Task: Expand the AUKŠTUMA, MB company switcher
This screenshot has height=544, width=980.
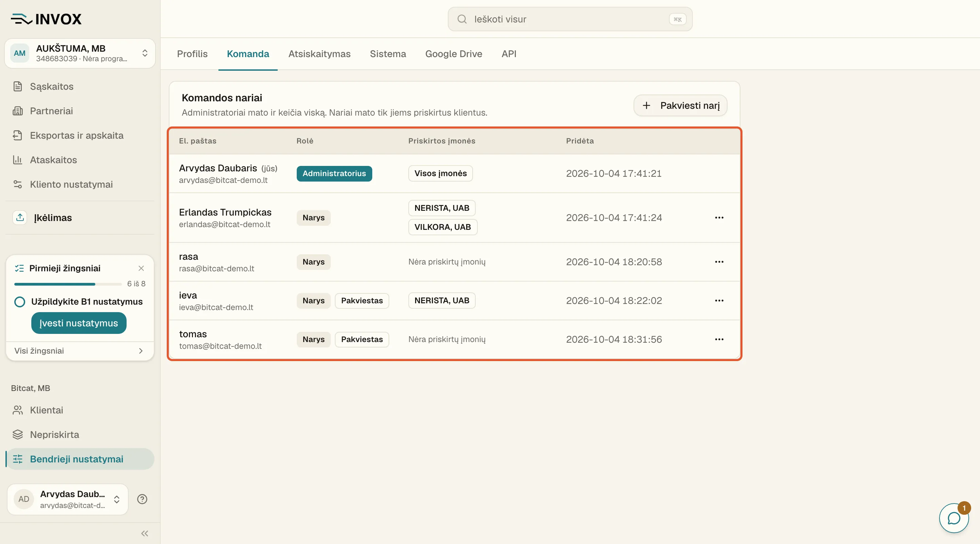Action: (x=80, y=53)
